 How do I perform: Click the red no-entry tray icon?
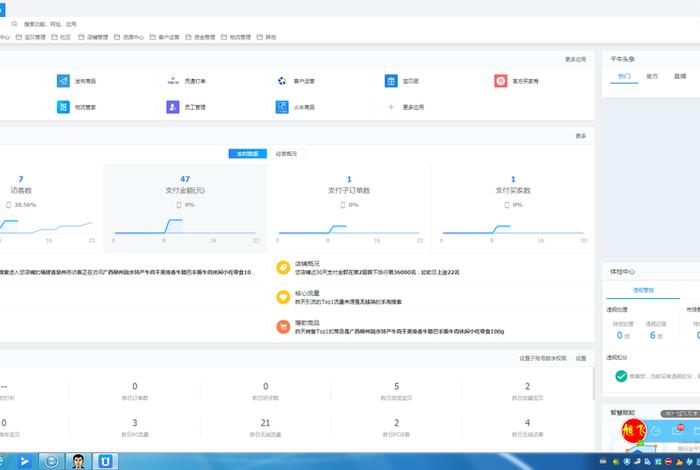tap(668, 462)
